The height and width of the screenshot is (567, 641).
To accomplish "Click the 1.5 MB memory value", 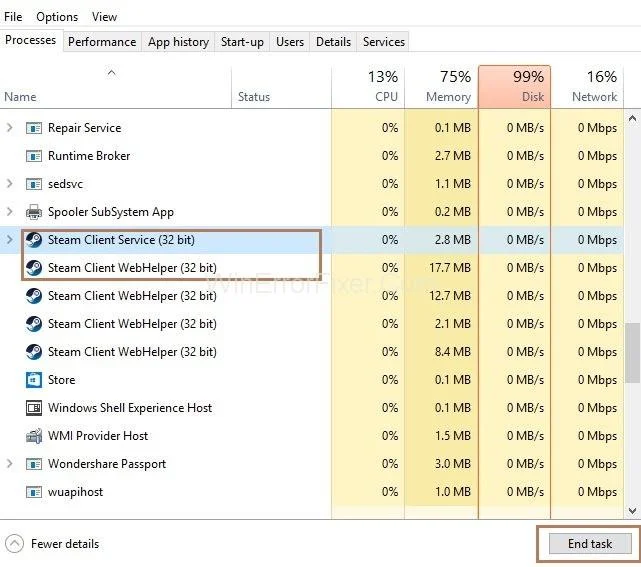I will pos(453,436).
